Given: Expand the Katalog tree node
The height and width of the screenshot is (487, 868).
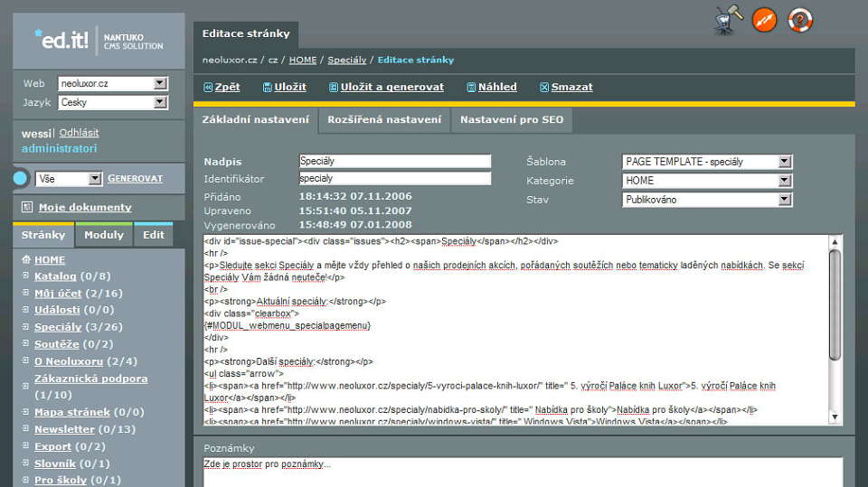Looking at the screenshot, I should (x=25, y=275).
